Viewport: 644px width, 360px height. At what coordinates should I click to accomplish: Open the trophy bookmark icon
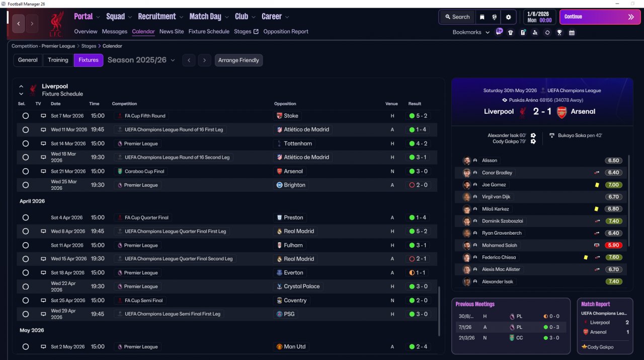pyautogui.click(x=559, y=33)
